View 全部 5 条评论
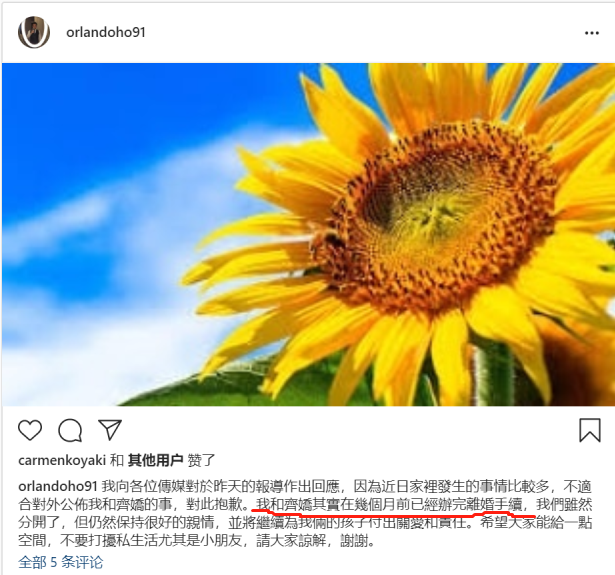The height and width of the screenshot is (575, 615). click(x=60, y=562)
